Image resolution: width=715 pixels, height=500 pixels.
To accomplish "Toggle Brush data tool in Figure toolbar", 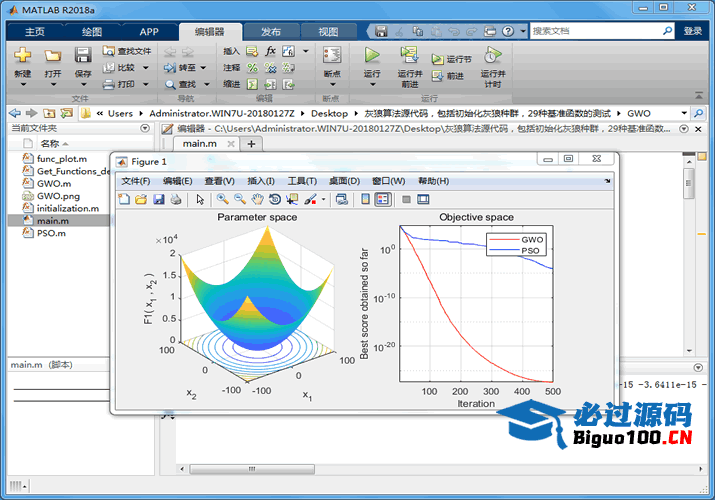I will (x=310, y=199).
